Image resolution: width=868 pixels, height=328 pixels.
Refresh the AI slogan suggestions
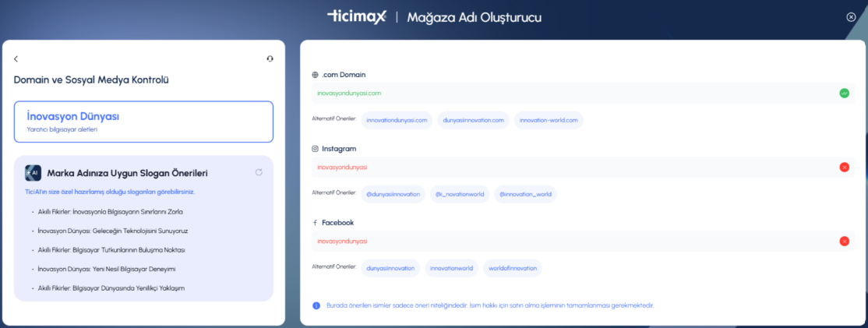pyautogui.click(x=259, y=172)
